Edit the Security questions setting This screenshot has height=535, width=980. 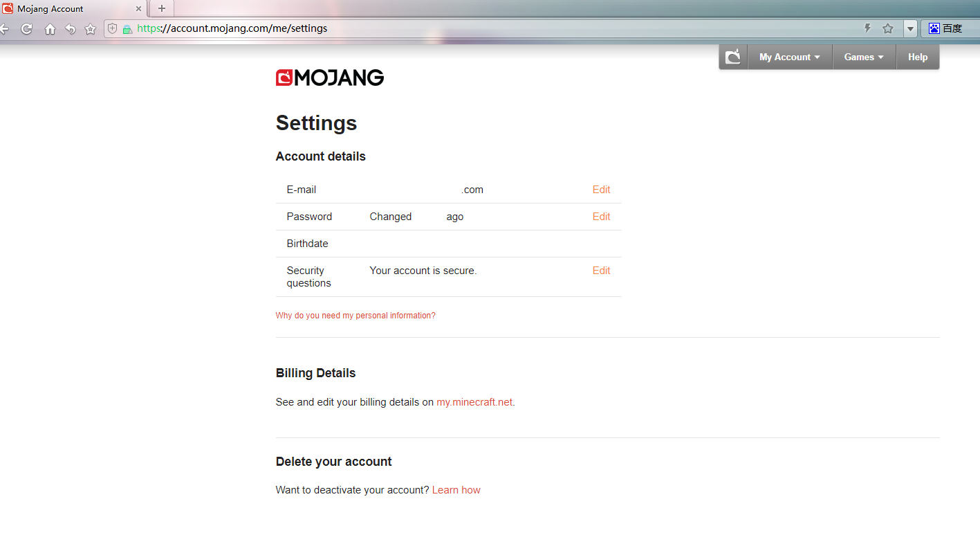(x=601, y=271)
